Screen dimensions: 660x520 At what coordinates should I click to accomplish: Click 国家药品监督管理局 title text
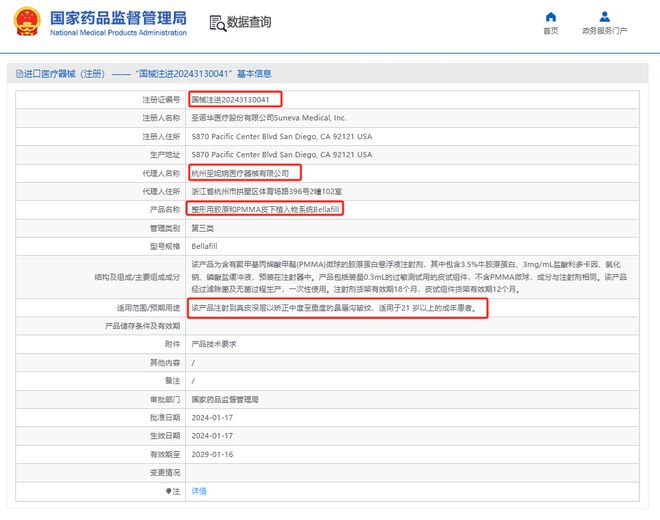coord(118,18)
